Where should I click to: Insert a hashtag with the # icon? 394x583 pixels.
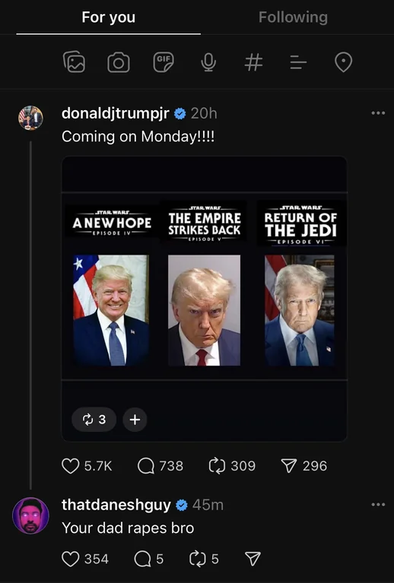tap(253, 62)
